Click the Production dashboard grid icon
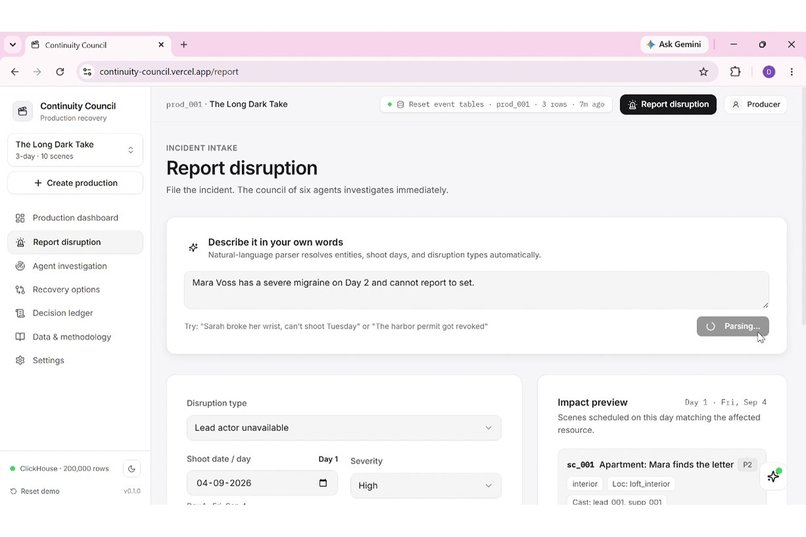This screenshot has width=806, height=537. point(20,218)
